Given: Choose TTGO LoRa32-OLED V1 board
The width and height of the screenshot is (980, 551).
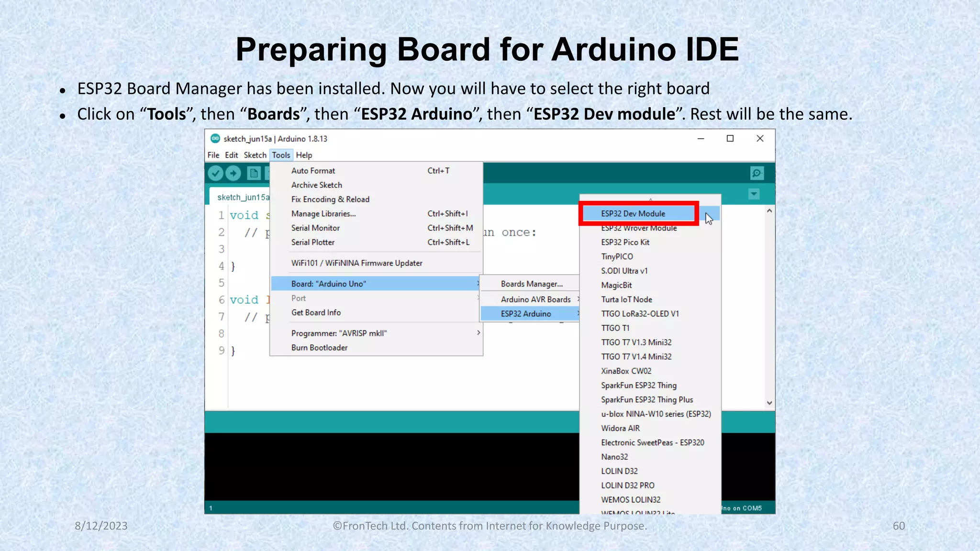Looking at the screenshot, I should (x=650, y=314).
